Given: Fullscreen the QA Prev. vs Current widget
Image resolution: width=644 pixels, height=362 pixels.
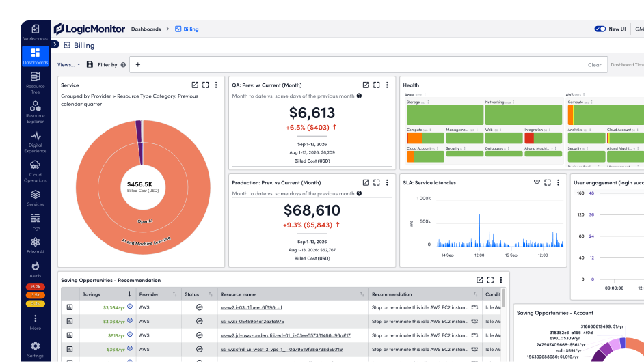Looking at the screenshot, I should click(376, 85).
